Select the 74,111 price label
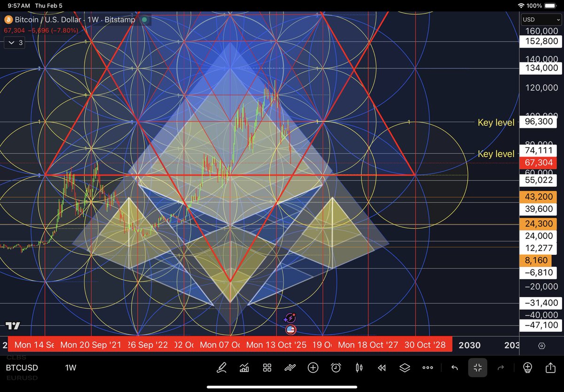Image resolution: width=564 pixels, height=392 pixels. pyautogui.click(x=538, y=151)
